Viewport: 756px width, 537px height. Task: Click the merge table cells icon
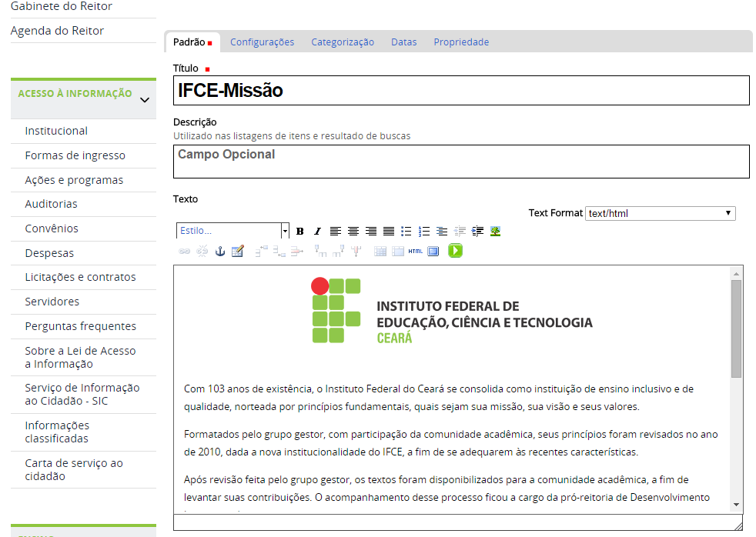(x=398, y=251)
